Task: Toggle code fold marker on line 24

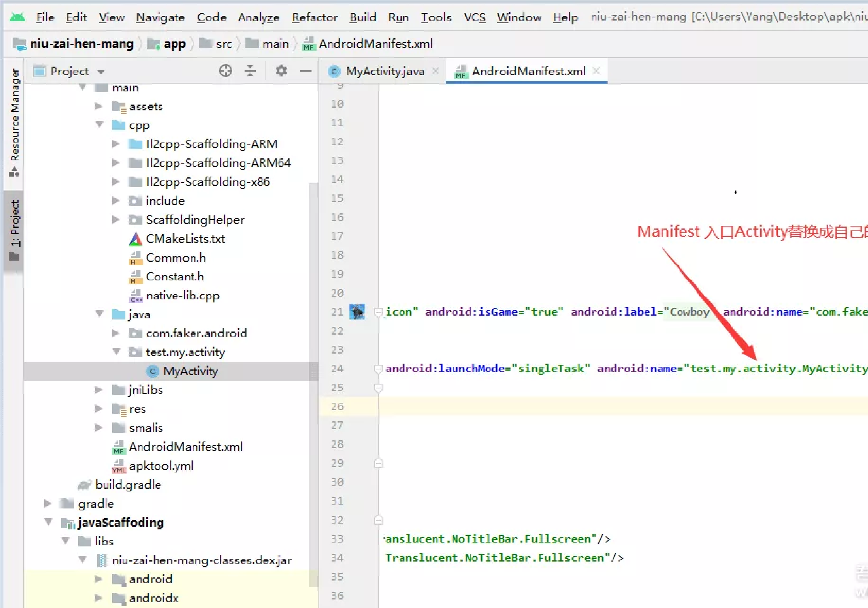Action: pos(378,369)
